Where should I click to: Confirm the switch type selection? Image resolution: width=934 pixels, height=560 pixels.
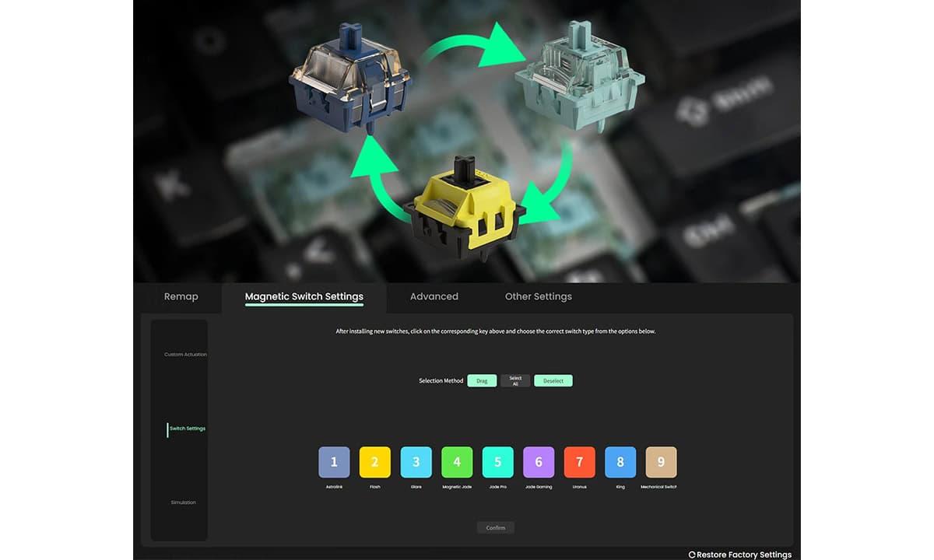click(496, 528)
